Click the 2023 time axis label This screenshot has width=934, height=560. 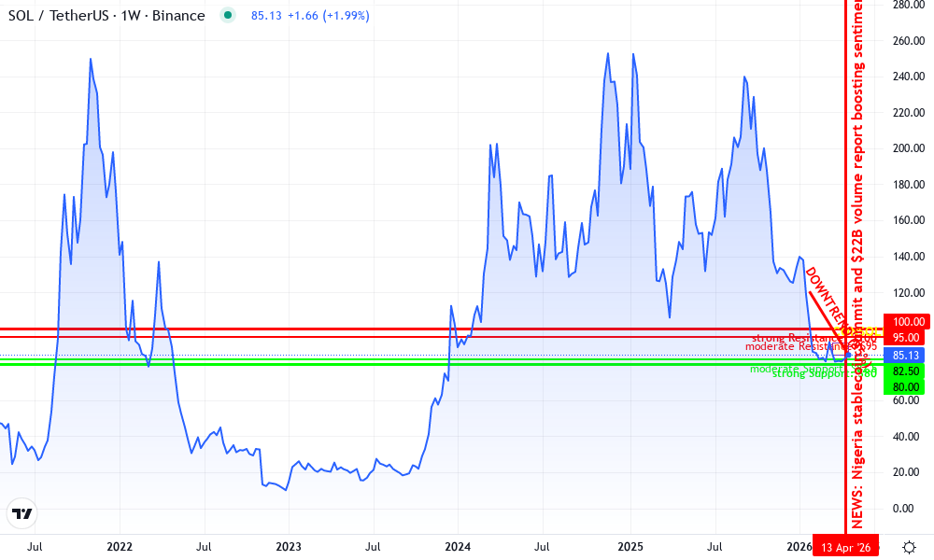[x=289, y=546]
